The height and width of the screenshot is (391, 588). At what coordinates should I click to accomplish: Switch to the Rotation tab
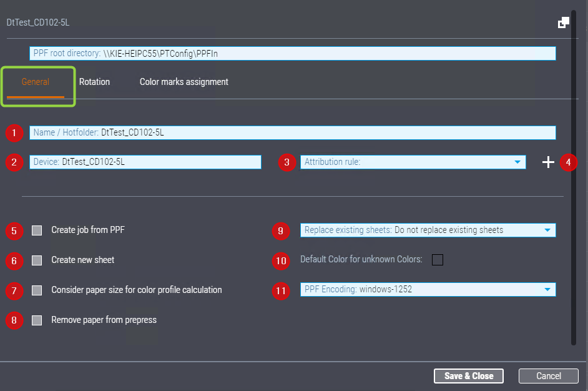pos(94,81)
